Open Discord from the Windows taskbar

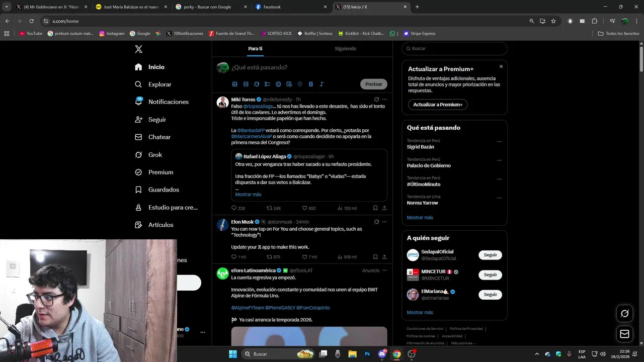(x=382, y=354)
